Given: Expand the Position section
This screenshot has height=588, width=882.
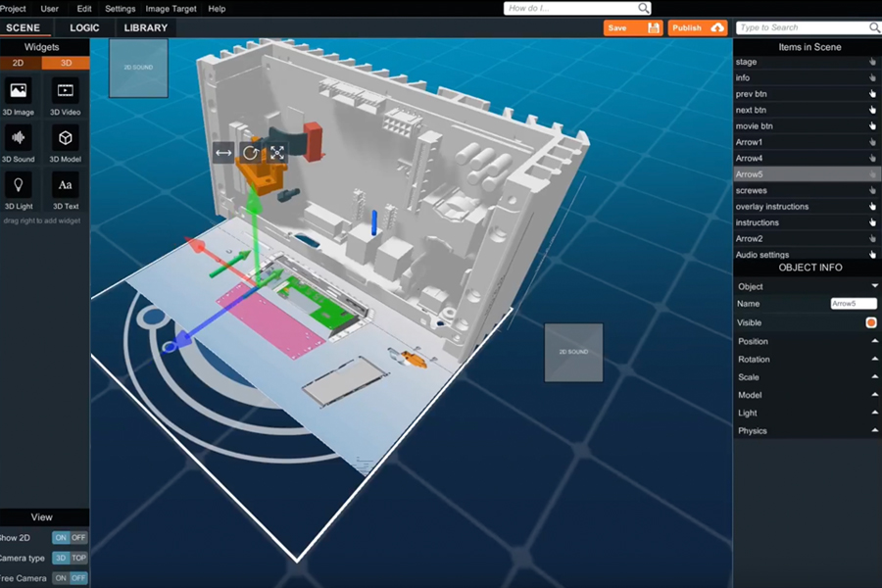Looking at the screenshot, I should pos(875,341).
